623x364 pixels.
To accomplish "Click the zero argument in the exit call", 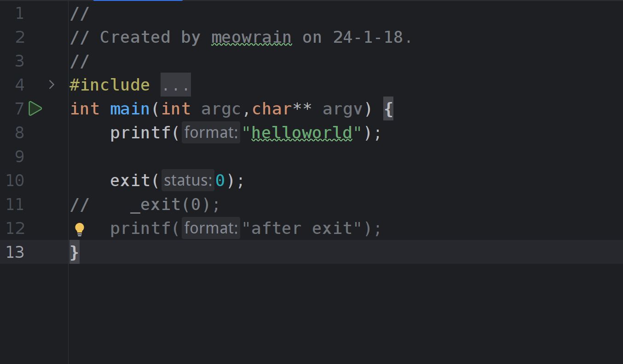I will click(220, 181).
